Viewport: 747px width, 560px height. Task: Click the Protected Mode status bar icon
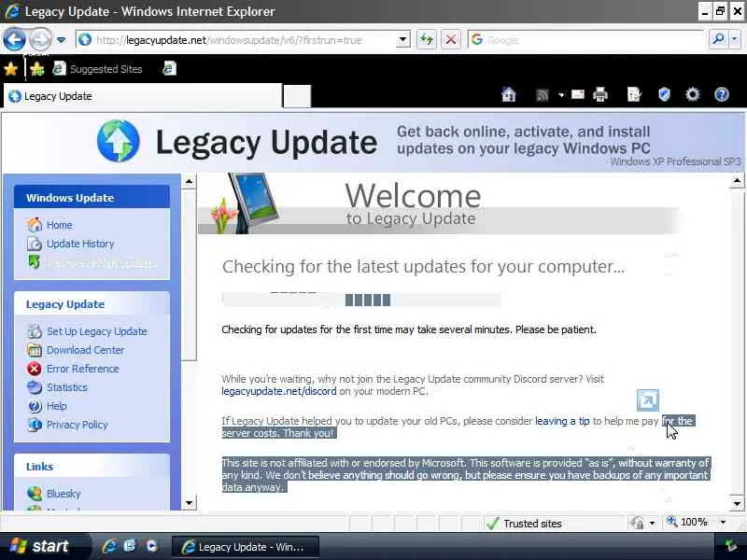(637, 523)
